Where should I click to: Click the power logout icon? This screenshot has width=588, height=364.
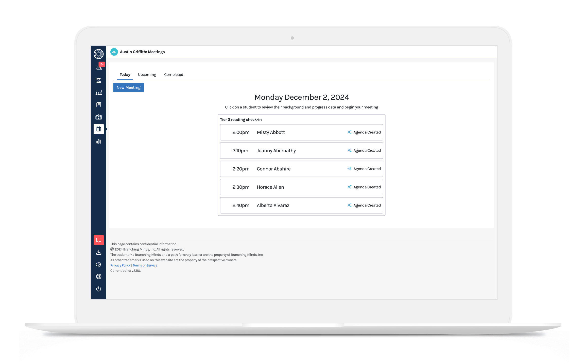[99, 289]
